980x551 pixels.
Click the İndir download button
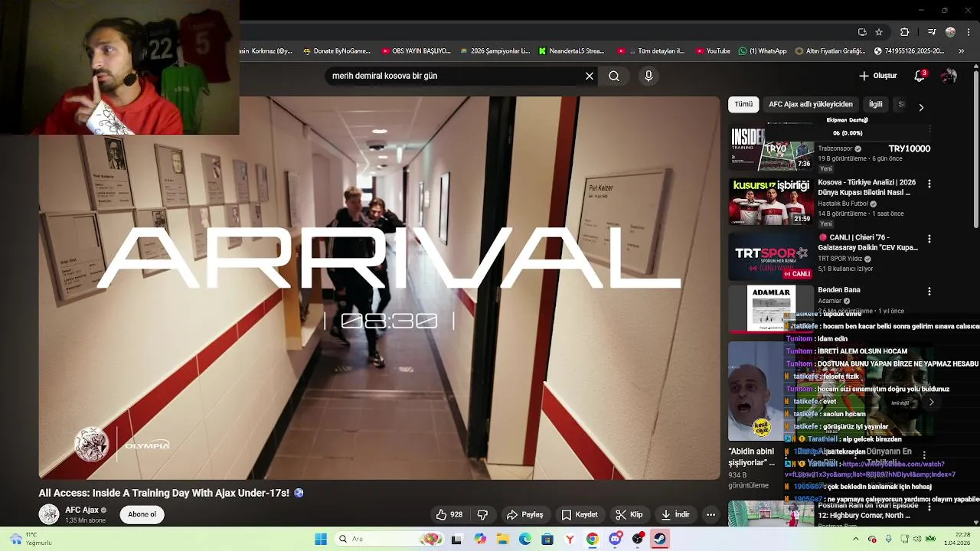pyautogui.click(x=676, y=514)
